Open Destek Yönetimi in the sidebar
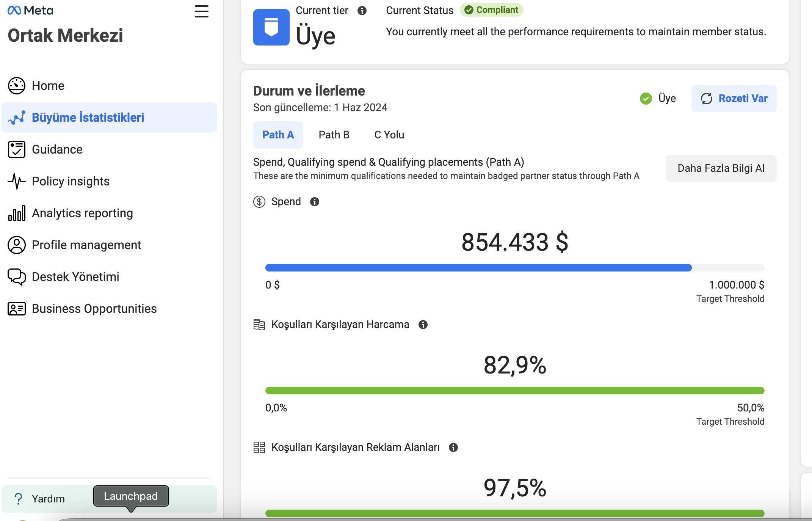Screen dimensions: 812x521 pyautogui.click(x=109, y=277)
